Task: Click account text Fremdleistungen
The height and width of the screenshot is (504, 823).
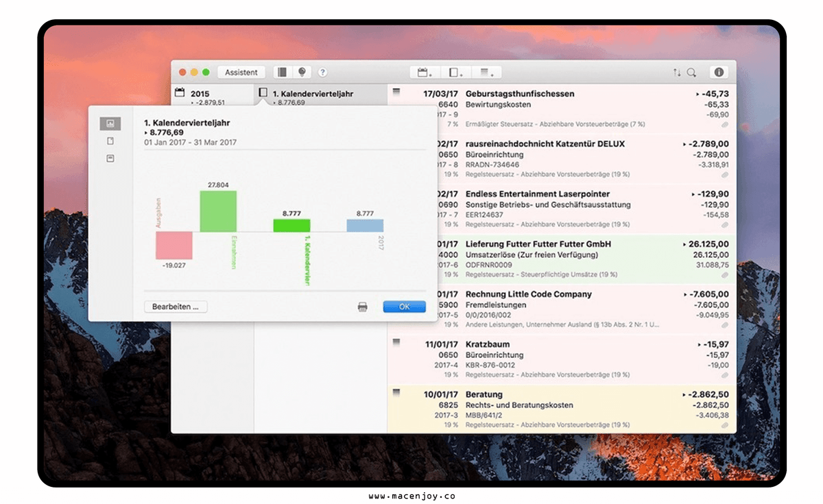Action: [496, 305]
